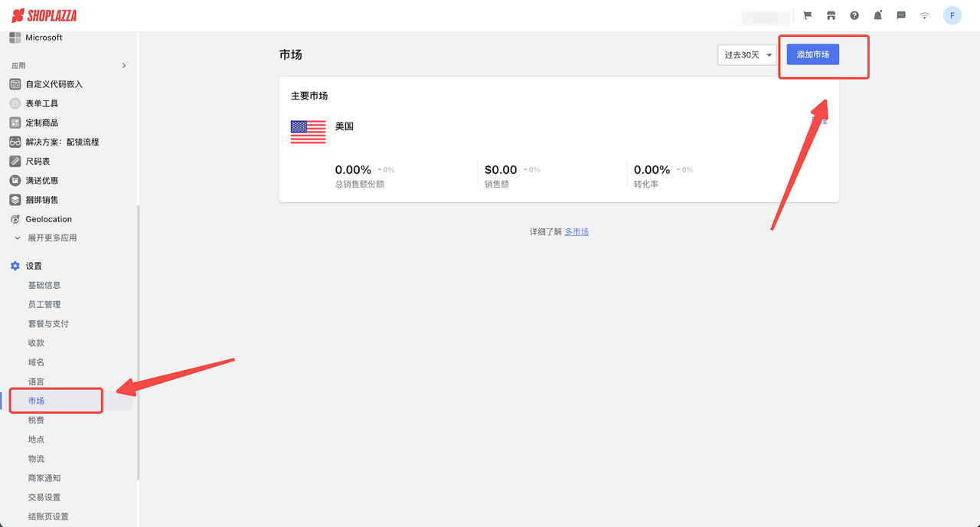Click the 总销售额份额 label
980x527 pixels.
coord(360,185)
